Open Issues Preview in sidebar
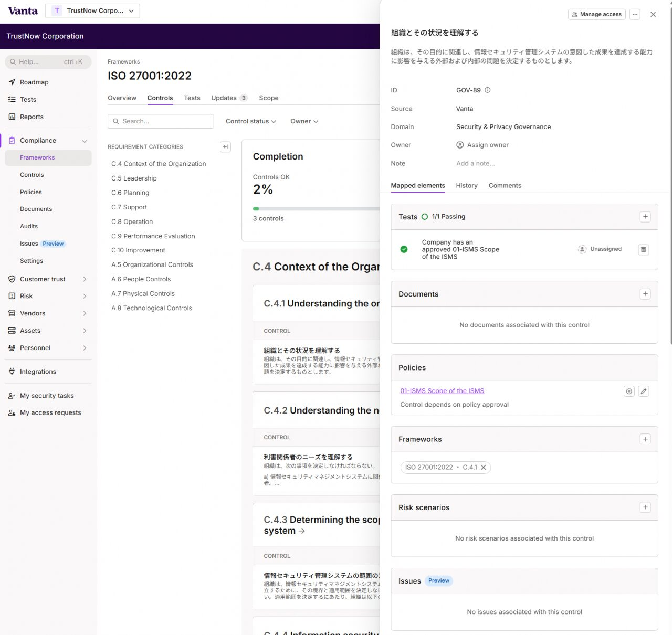672x635 pixels. click(42, 244)
